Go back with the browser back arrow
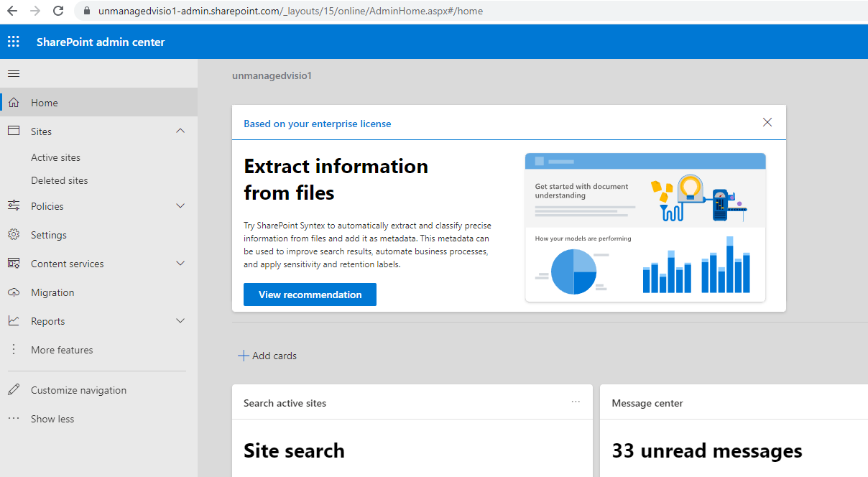Screen dimensions: 868x477 coord(11,11)
